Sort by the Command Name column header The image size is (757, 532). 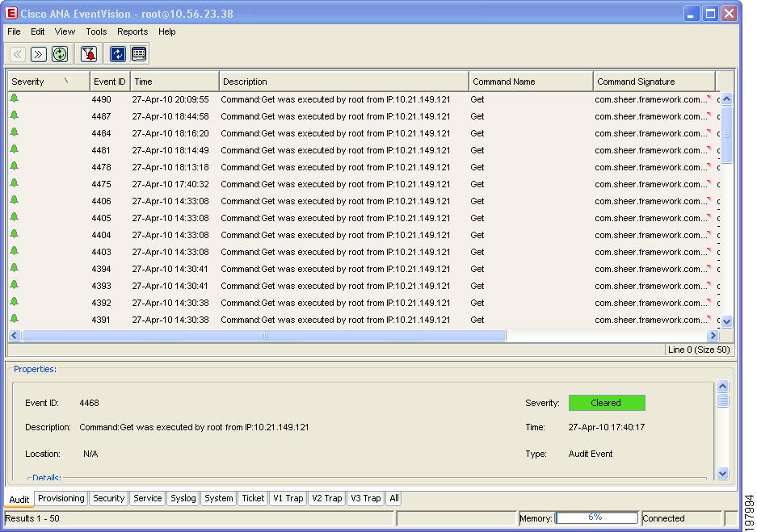[x=531, y=82]
